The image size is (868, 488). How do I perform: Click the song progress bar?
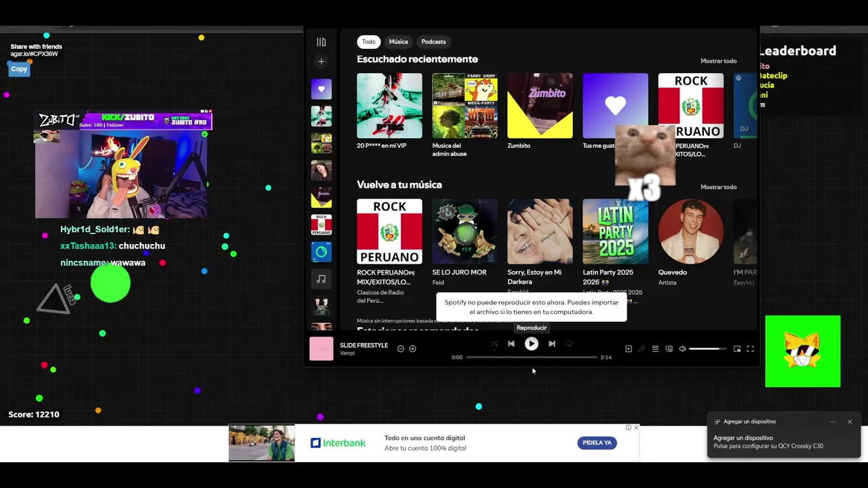532,357
